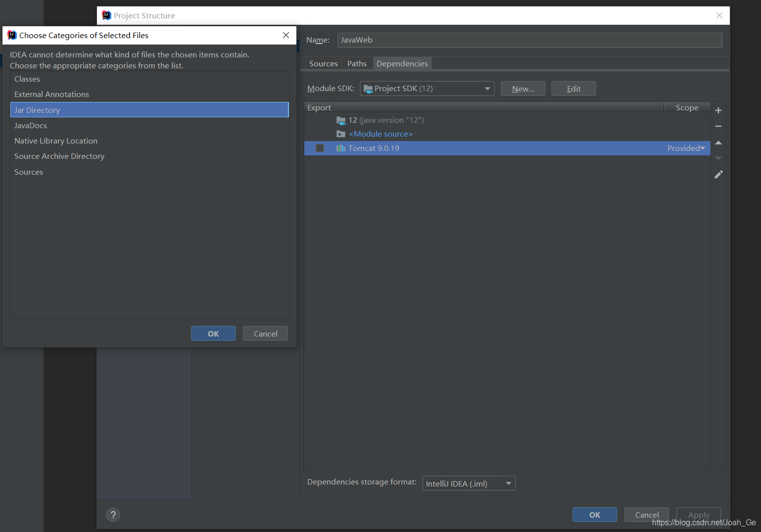Click the New... SDK button
761x532 pixels.
click(x=523, y=89)
